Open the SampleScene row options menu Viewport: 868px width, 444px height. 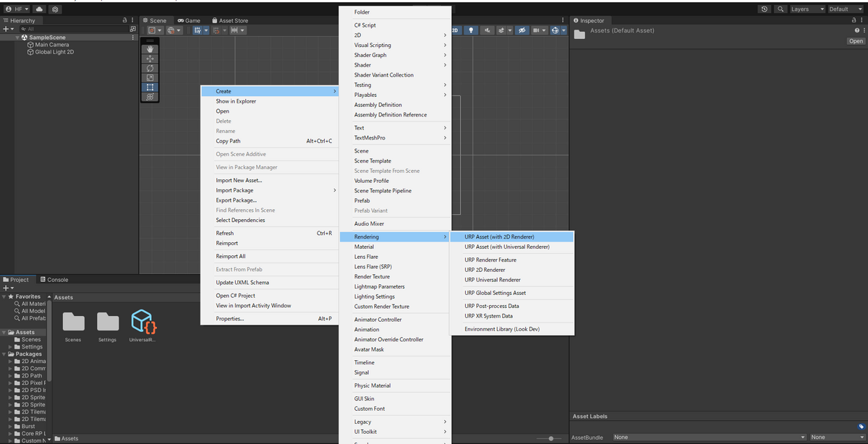(132, 37)
